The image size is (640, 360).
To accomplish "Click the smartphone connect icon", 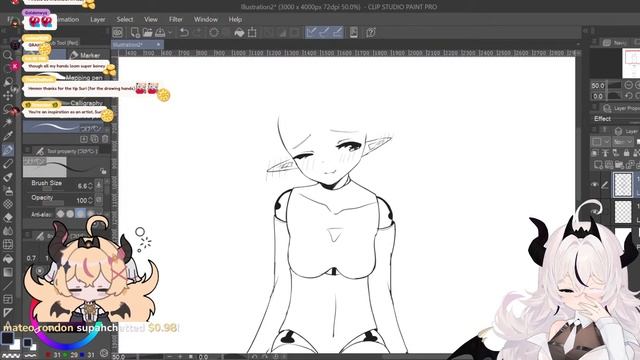I will [x=353, y=33].
